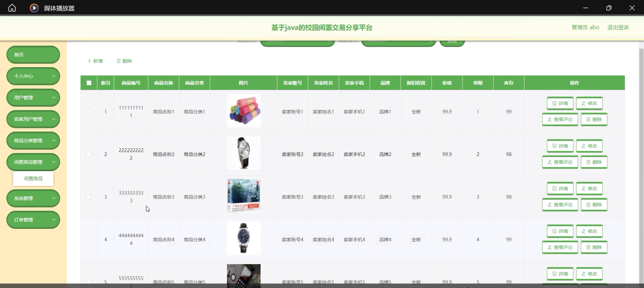
Task: Minimize the media player window
Action: click(x=586, y=8)
